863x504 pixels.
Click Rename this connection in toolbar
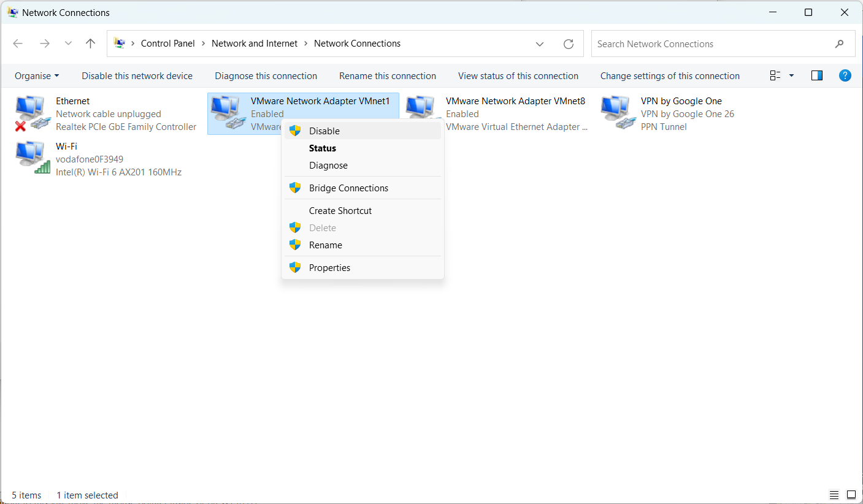pyautogui.click(x=388, y=76)
